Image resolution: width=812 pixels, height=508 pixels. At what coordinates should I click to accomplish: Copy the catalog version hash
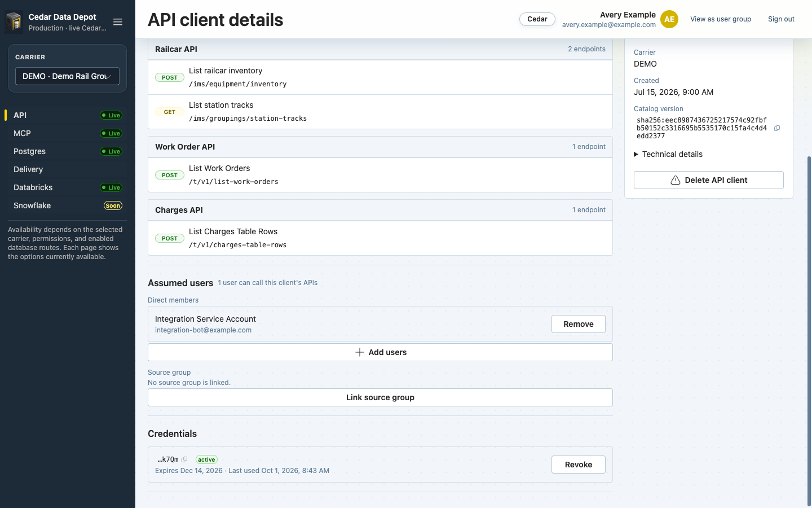click(777, 128)
